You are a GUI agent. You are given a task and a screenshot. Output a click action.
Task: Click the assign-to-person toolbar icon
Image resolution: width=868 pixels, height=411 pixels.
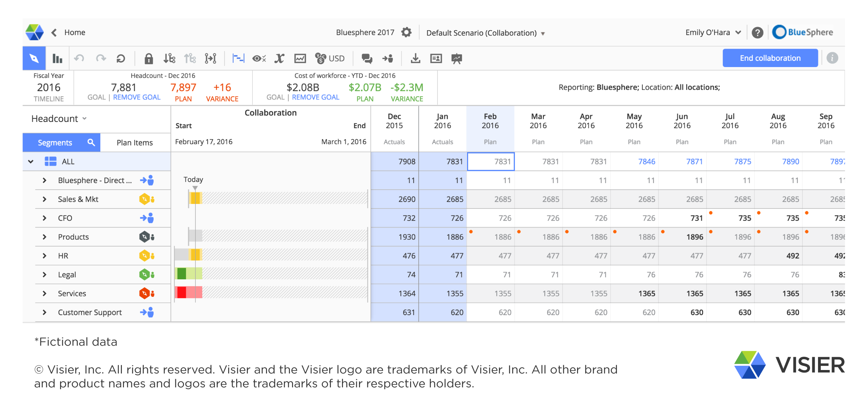click(x=387, y=58)
